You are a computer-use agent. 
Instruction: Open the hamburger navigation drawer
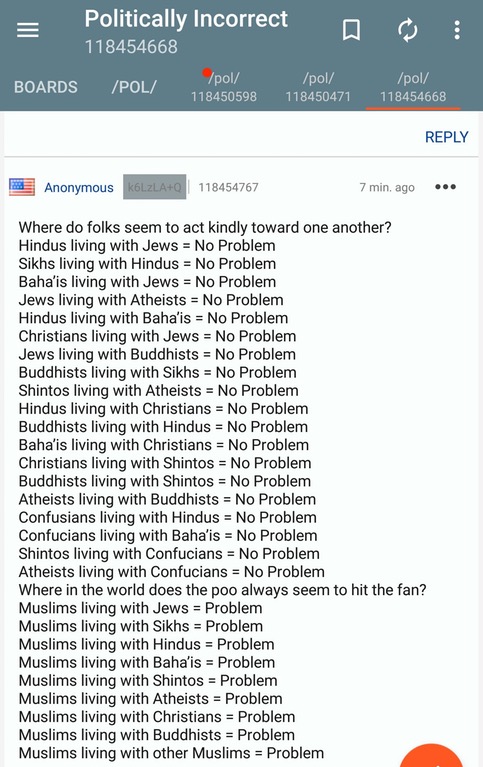coord(28,30)
